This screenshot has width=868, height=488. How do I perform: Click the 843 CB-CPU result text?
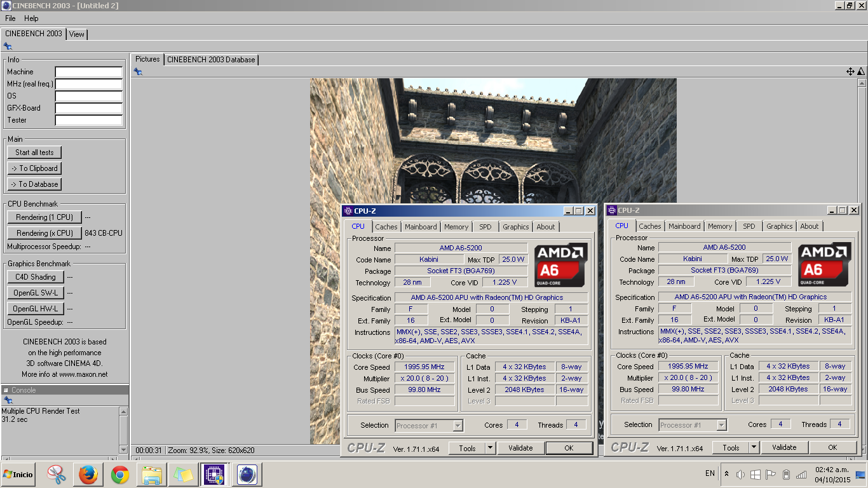point(104,233)
